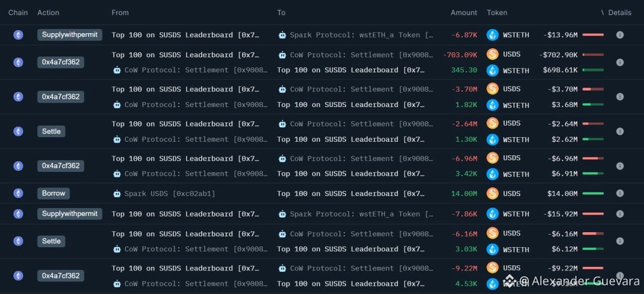The height and width of the screenshot is (294, 644).
Task: Open Spark Protocol wstETH_a Token link in -6.87K row
Action: [362, 35]
